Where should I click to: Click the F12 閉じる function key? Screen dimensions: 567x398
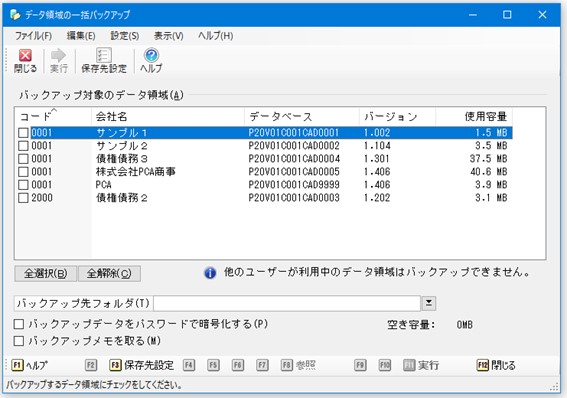coord(496,365)
